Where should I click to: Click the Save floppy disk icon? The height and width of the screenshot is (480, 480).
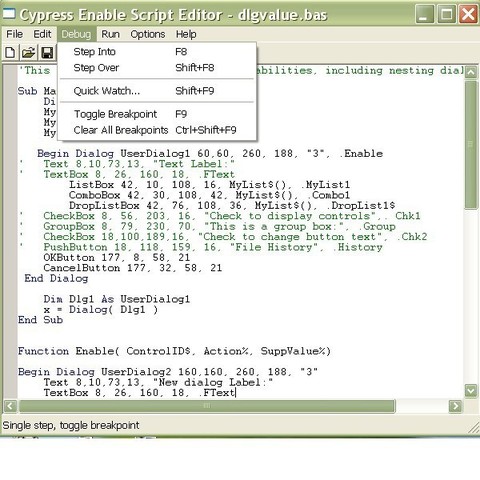[x=47, y=53]
